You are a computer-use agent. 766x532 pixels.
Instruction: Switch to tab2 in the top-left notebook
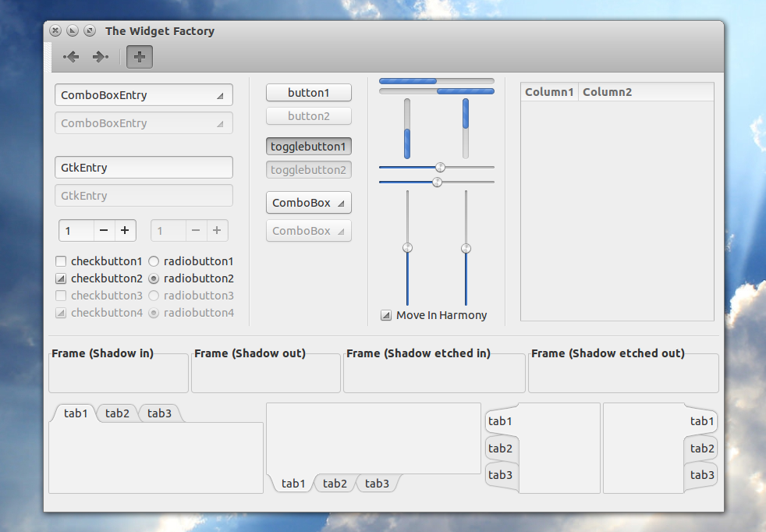[117, 413]
